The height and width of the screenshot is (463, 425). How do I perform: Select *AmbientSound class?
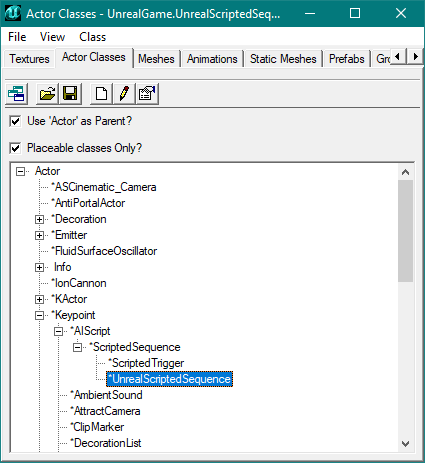(106, 395)
